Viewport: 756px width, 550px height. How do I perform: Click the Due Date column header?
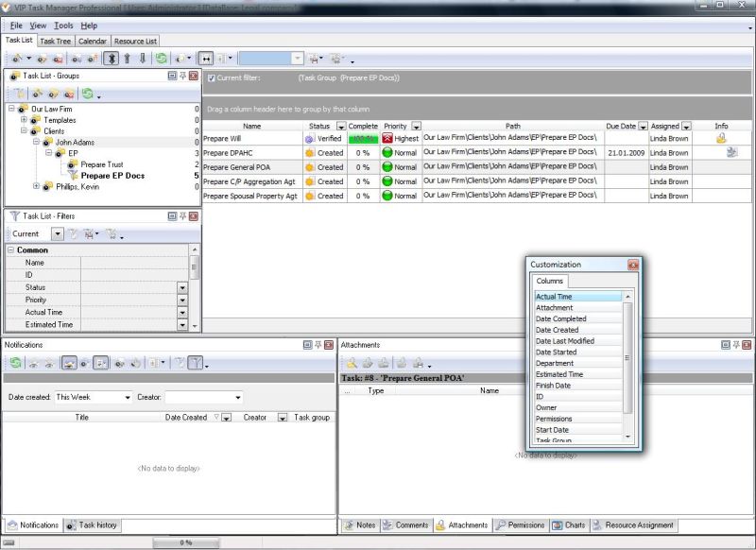(622, 126)
